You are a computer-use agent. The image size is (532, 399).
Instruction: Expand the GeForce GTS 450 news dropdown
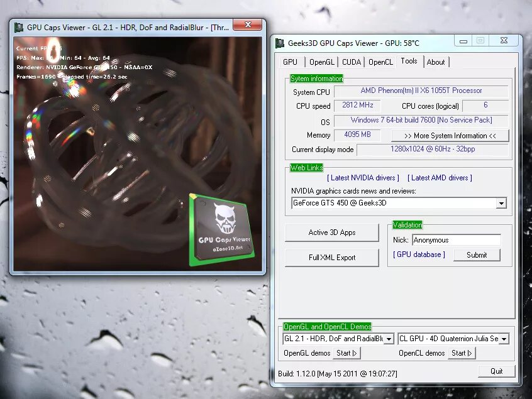pyautogui.click(x=501, y=203)
